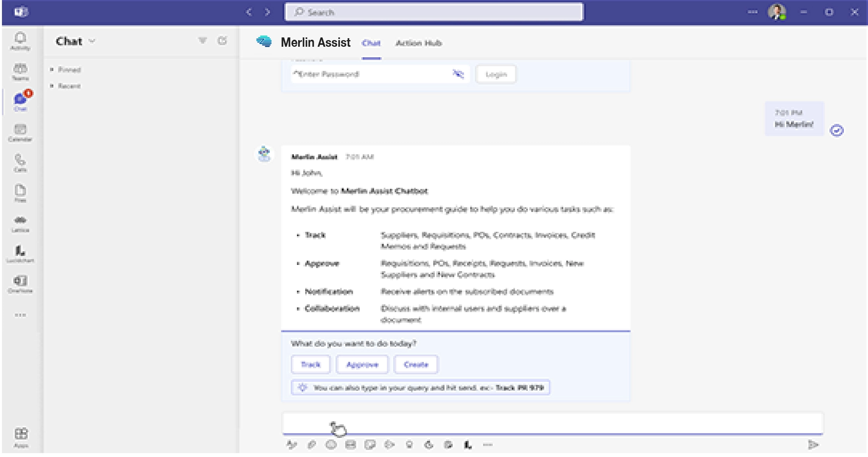
Task: Click into the Search box
Action: click(434, 12)
